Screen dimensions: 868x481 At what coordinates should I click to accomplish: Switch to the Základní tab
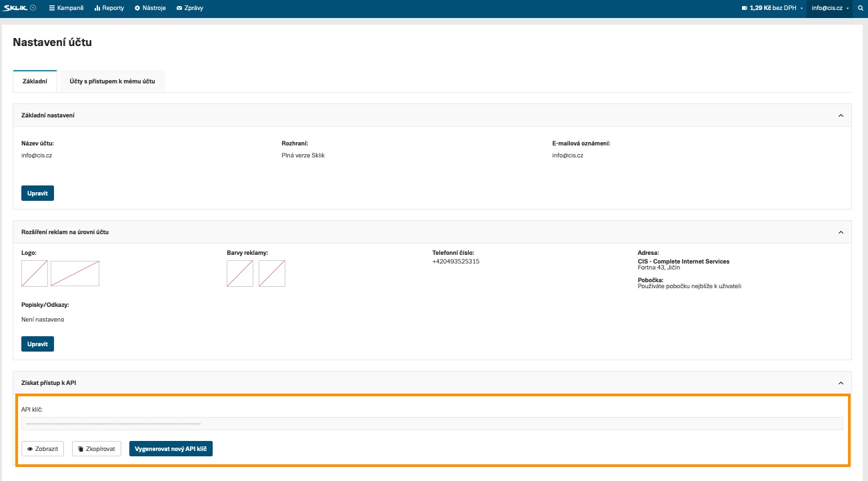35,81
